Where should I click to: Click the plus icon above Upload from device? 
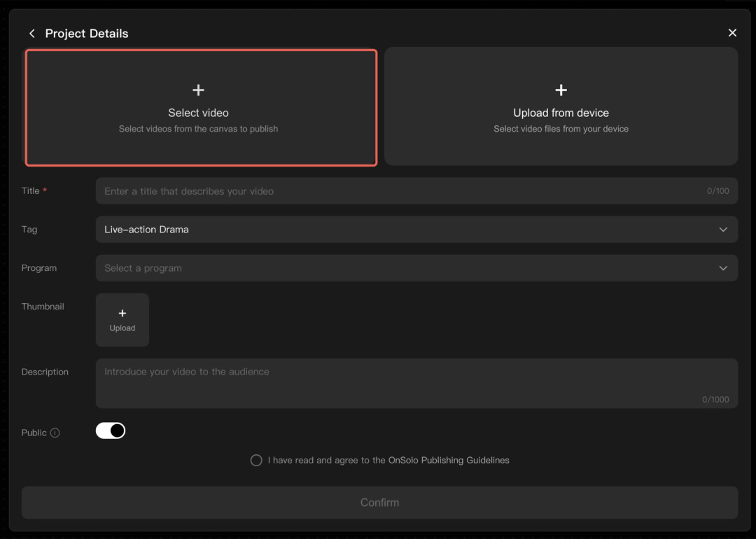(x=561, y=90)
